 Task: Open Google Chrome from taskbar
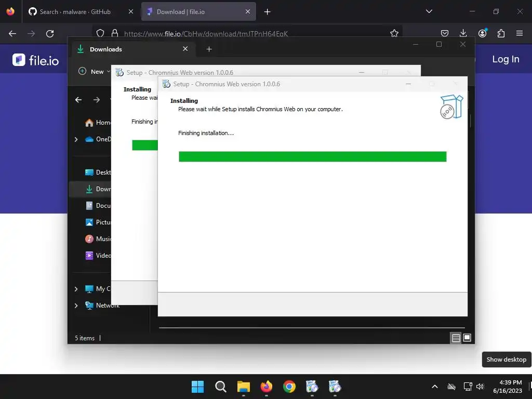tap(289, 387)
